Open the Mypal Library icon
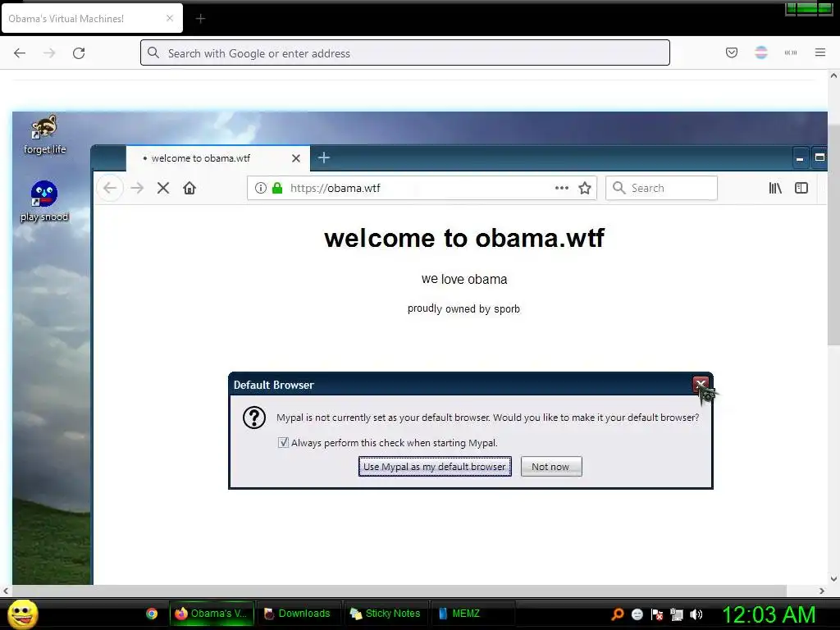Image resolution: width=840 pixels, height=630 pixels. [x=775, y=188]
